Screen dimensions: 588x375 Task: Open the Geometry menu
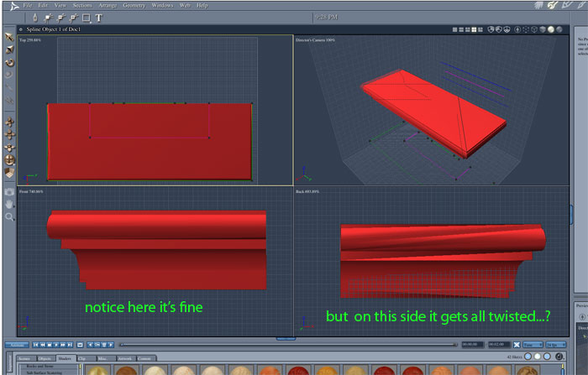pos(134,5)
